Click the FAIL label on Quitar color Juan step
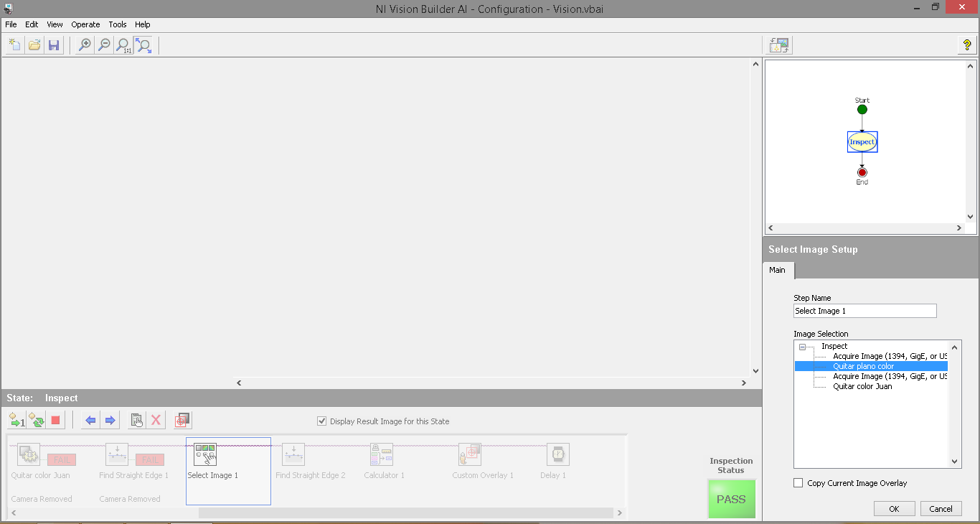 tap(62, 459)
